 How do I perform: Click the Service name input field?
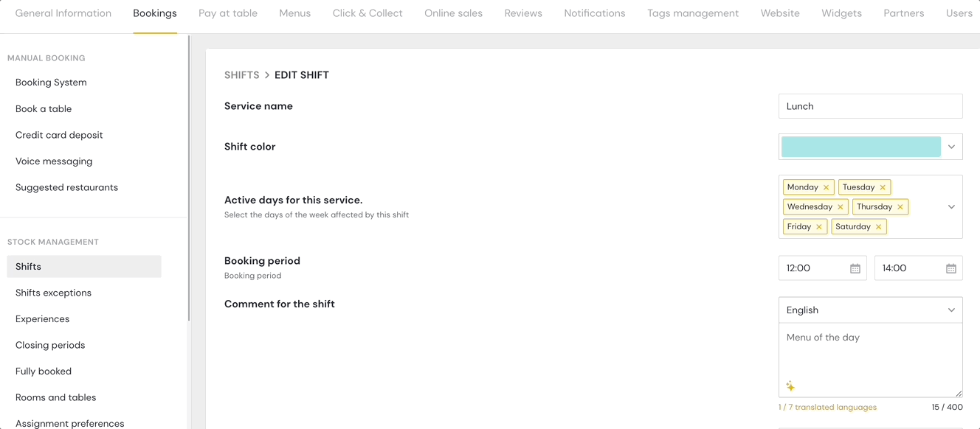(870, 106)
